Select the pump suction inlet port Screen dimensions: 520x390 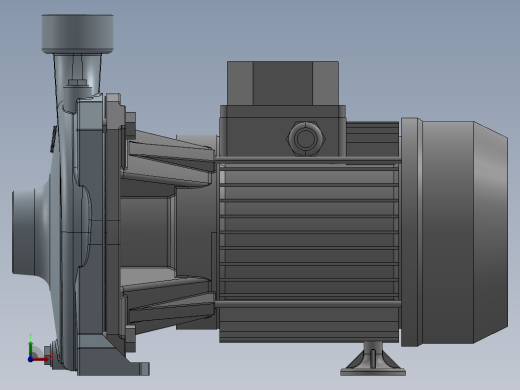[23, 232]
